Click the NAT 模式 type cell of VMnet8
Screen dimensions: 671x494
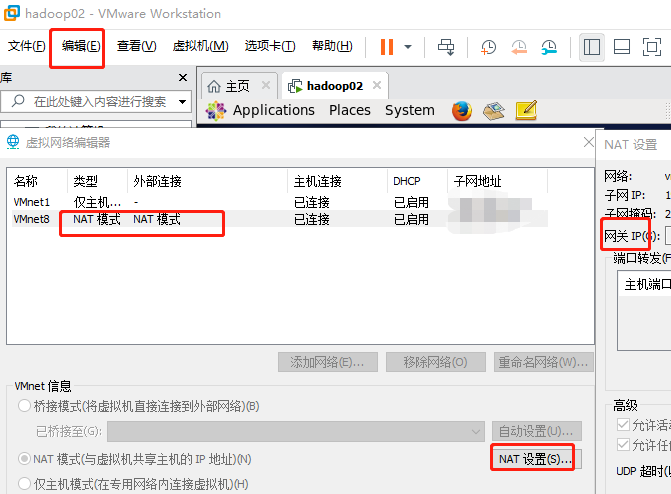[97, 219]
